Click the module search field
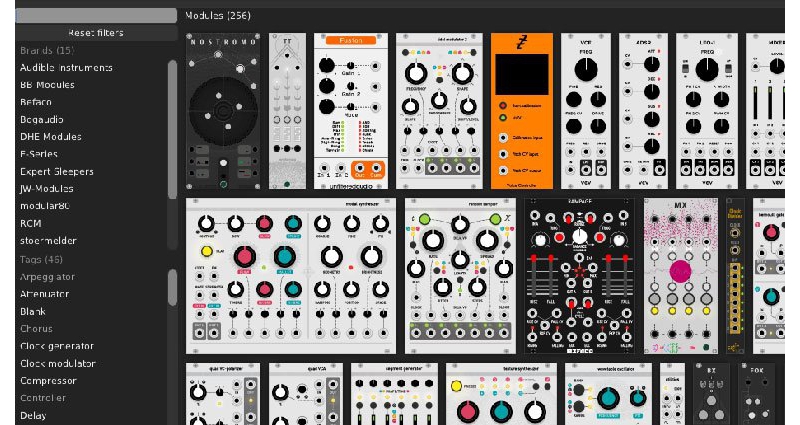 point(96,16)
